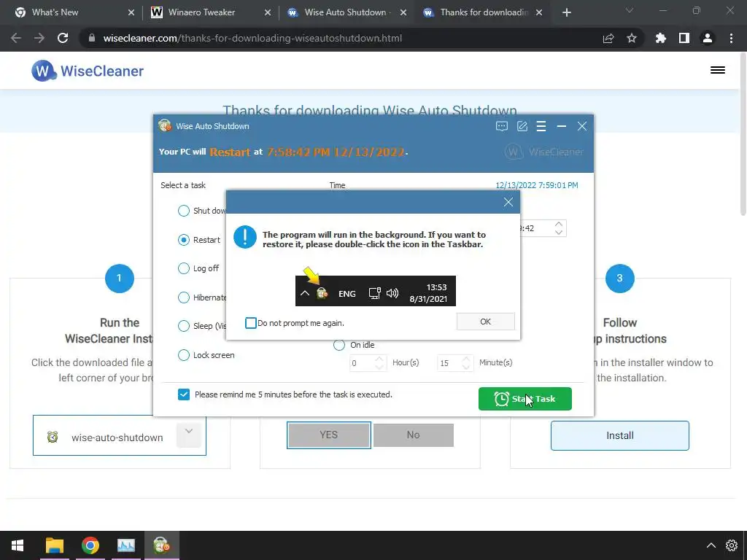Screen dimensions: 747x560
Task: Increase the Hour(s) idle stepper
Action: click(379, 359)
